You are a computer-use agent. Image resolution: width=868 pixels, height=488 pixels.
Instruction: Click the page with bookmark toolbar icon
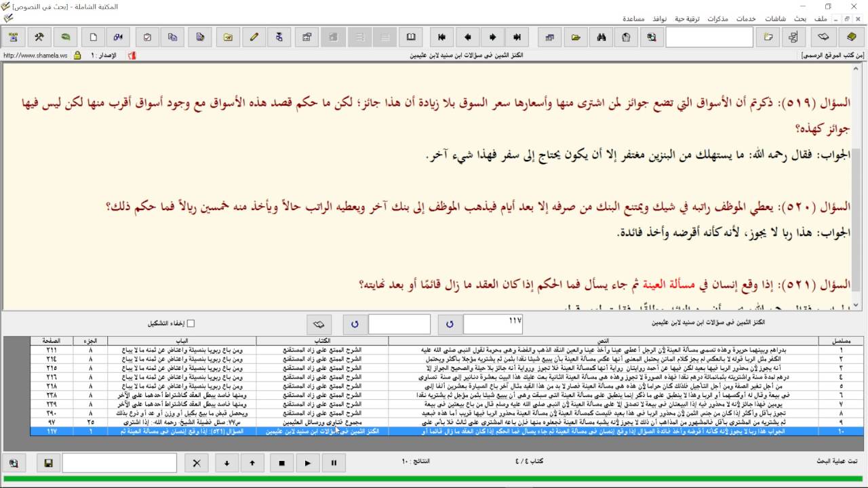point(626,37)
